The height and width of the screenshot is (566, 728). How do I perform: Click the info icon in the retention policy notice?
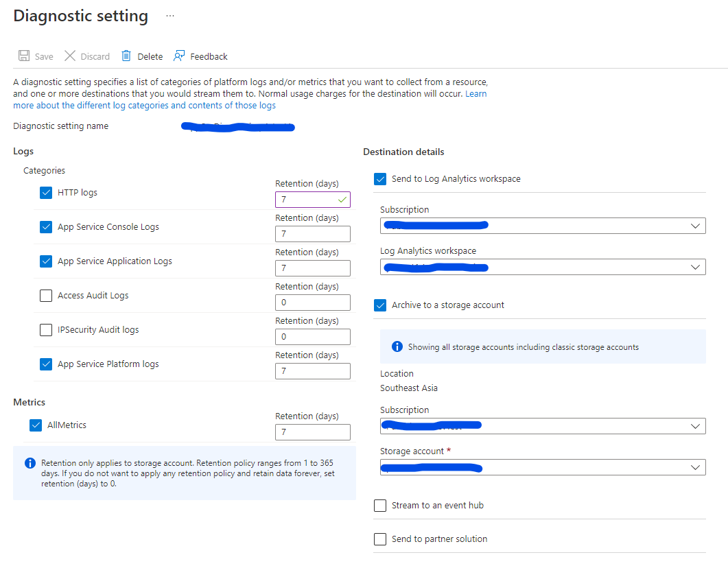pos(30,463)
